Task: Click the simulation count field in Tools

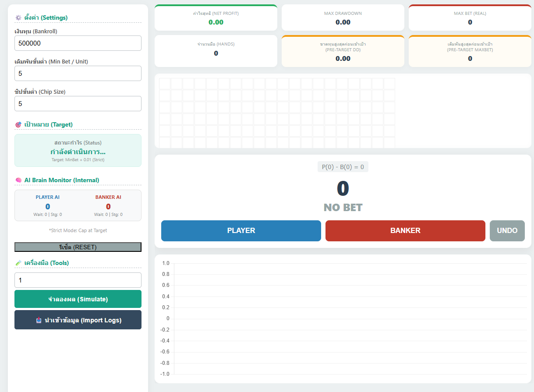Action: [x=78, y=280]
